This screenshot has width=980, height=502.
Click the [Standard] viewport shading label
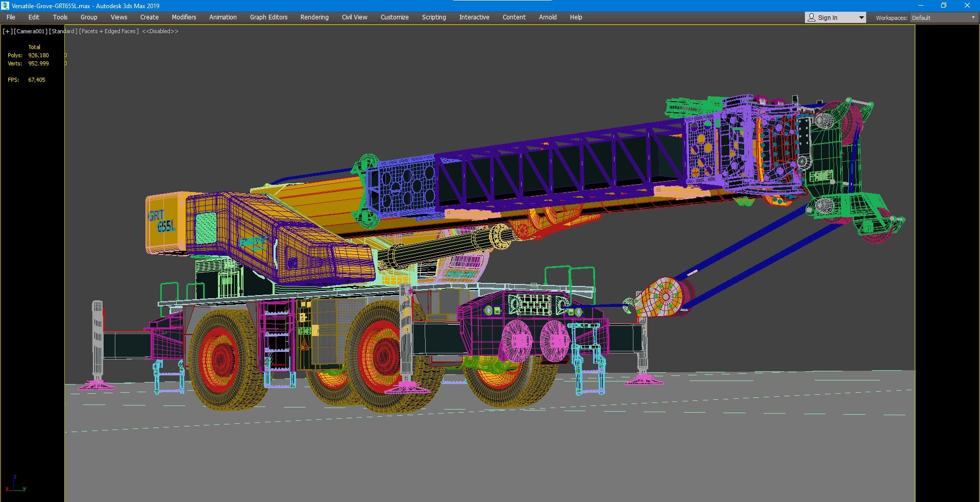[x=63, y=31]
